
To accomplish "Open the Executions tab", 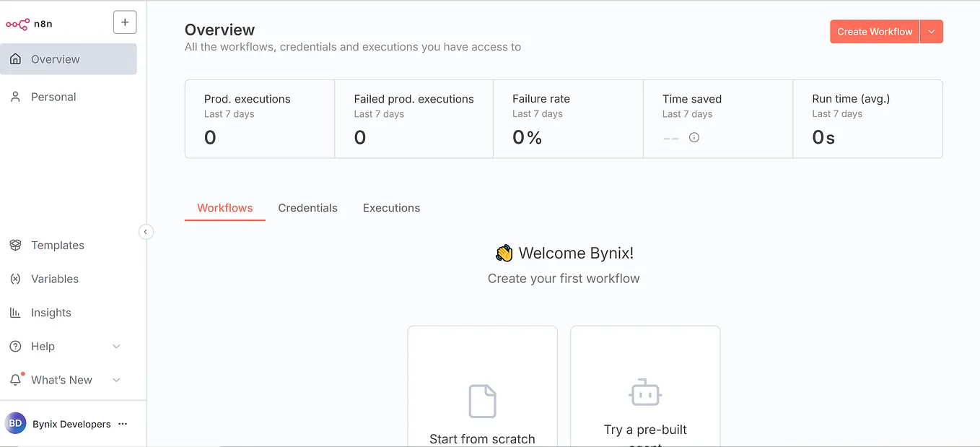I will click(391, 208).
